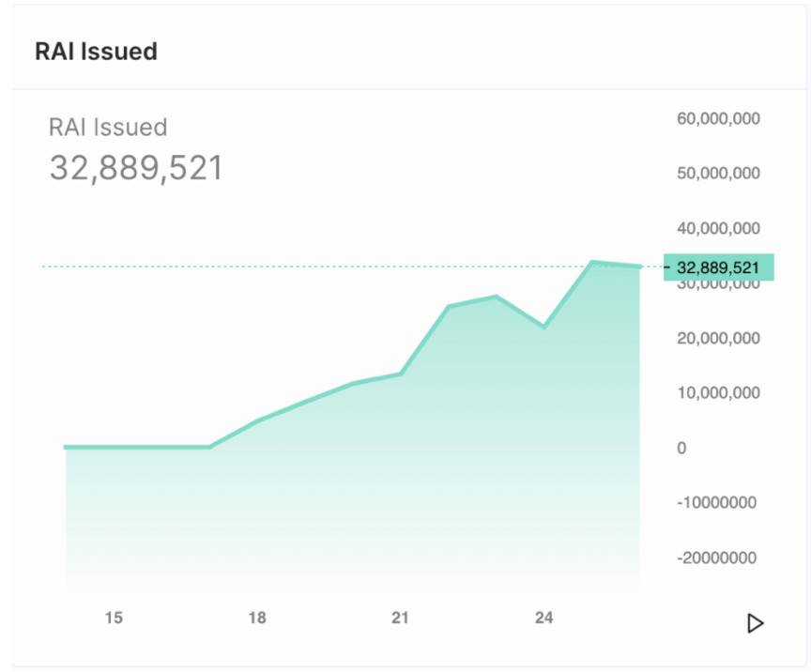811x672 pixels.
Task: Click the 60,000,000 y-axis label
Action: coord(718,118)
